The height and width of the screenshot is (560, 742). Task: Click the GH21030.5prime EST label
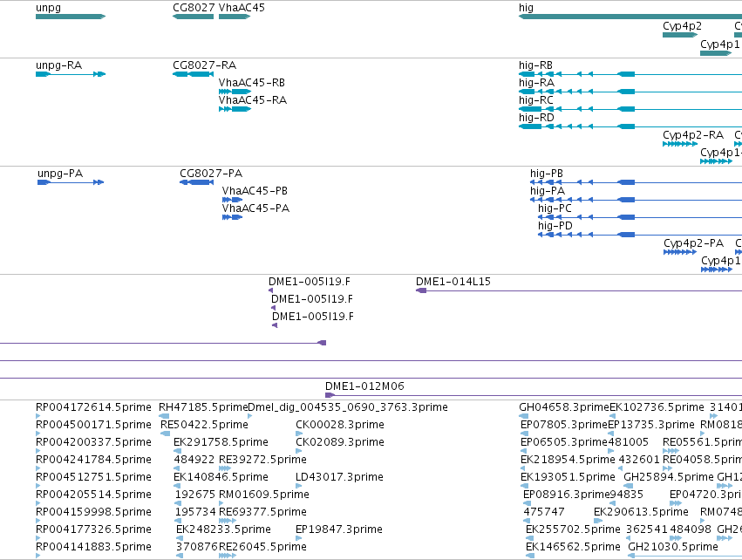pos(672,547)
